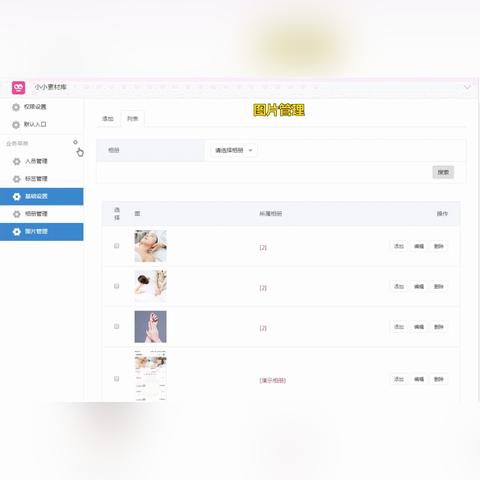Viewport: 480px width, 480px height.
Task: Open the 权限设置 sidebar item
Action: click(42, 107)
